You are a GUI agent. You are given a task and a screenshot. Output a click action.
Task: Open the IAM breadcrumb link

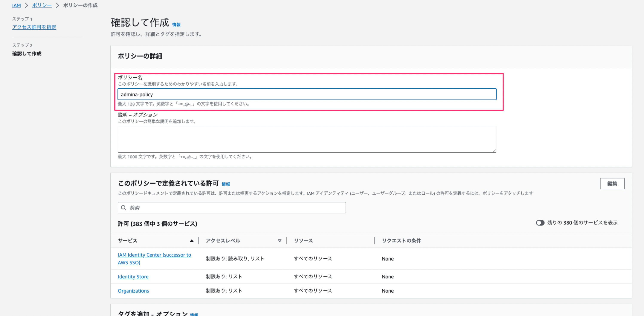[x=17, y=5]
